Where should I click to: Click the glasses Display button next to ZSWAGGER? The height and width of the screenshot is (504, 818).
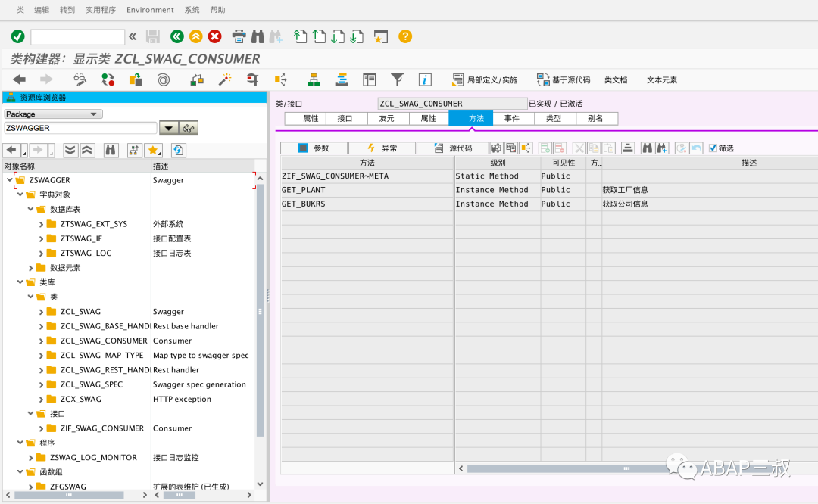tap(189, 128)
